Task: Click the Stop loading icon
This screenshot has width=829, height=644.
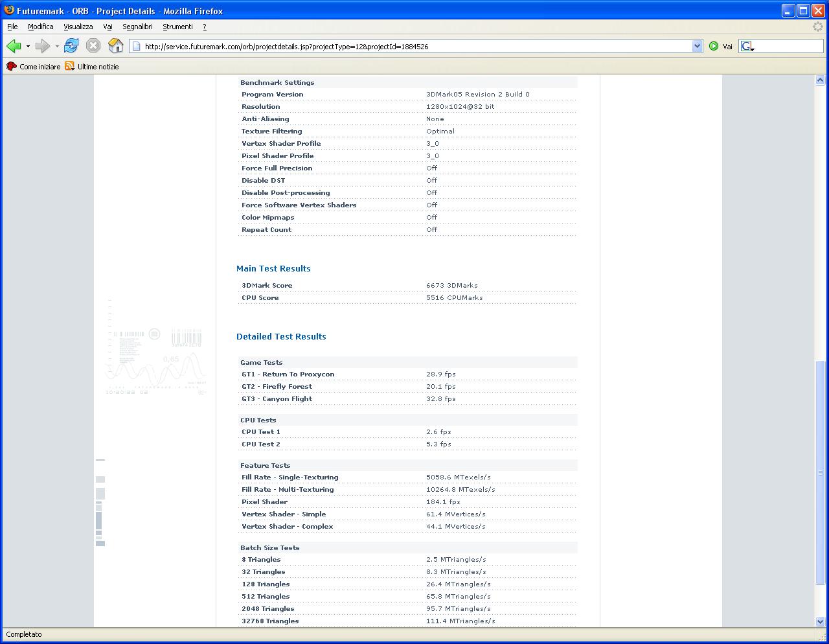Action: [x=93, y=46]
